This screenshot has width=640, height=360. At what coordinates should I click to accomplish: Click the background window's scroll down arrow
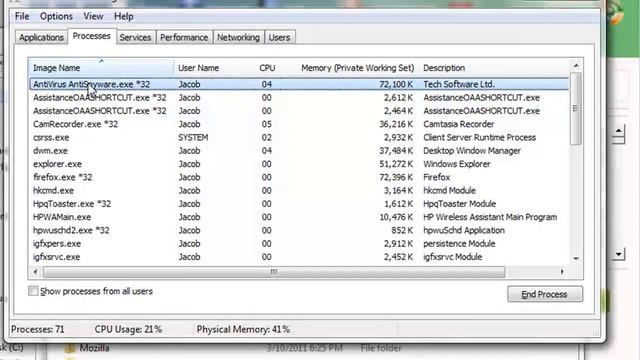(x=619, y=254)
